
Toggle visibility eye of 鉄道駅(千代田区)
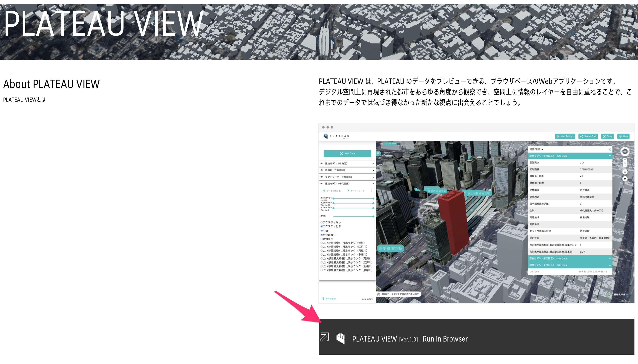[322, 170]
